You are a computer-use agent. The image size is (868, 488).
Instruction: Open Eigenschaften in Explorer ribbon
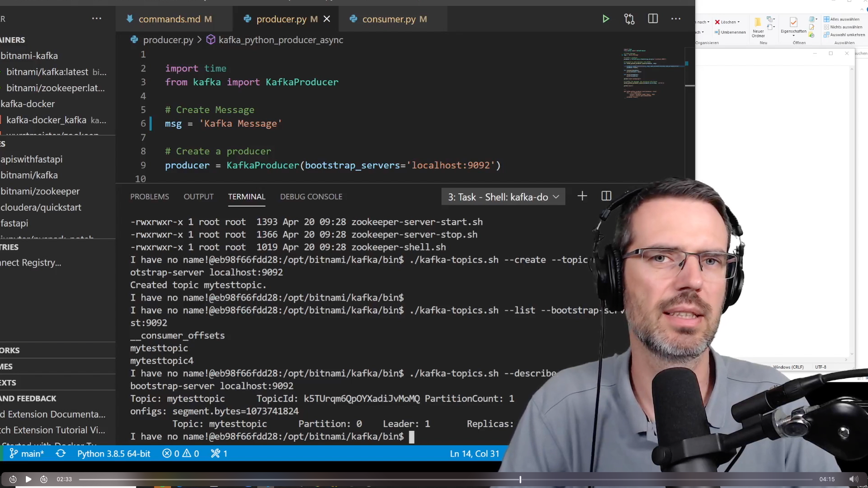click(x=794, y=26)
